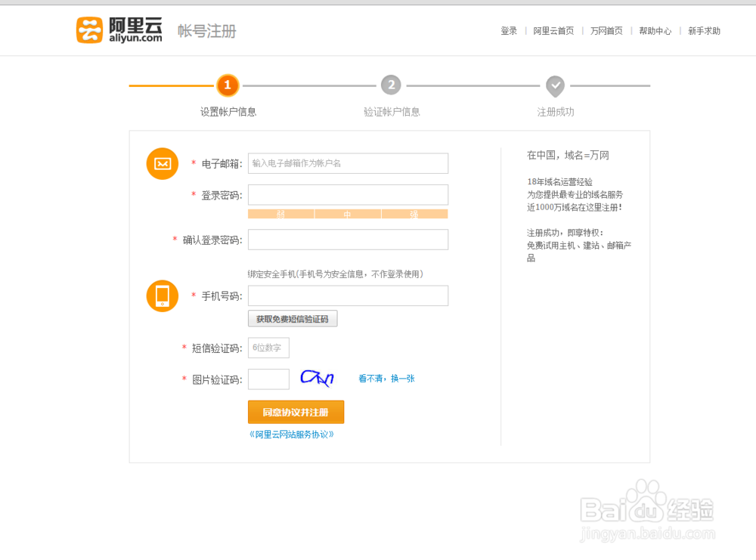
Task: Click the step 2 gray circle
Action: point(391,85)
